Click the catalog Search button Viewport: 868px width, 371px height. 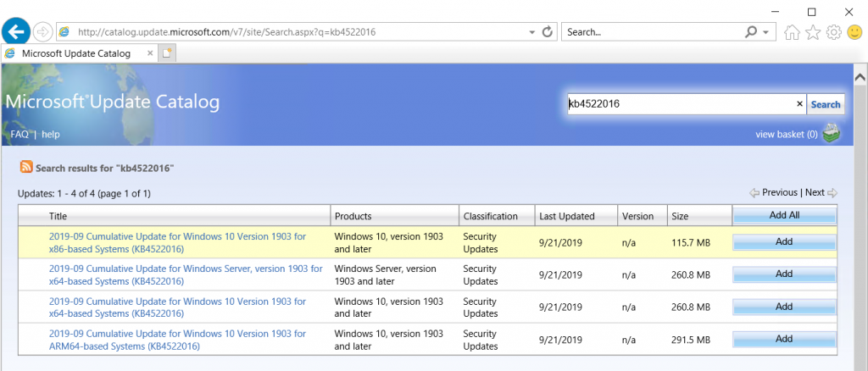point(826,104)
